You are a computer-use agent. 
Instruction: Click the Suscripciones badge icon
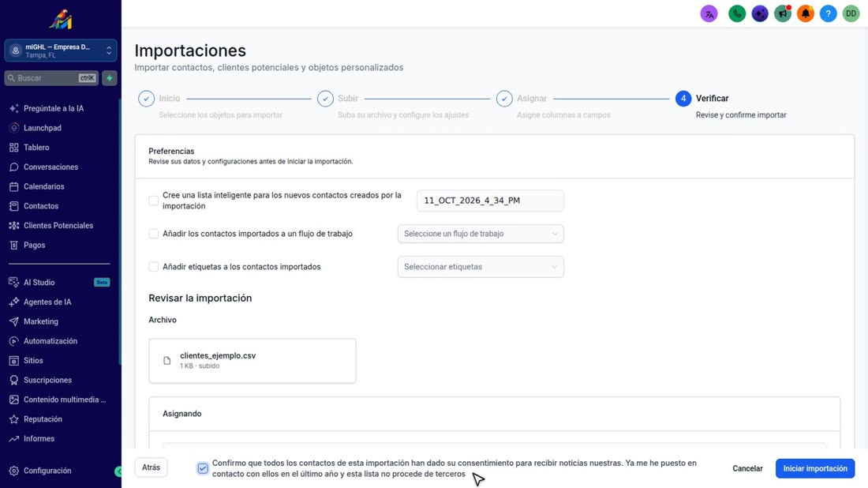14,380
